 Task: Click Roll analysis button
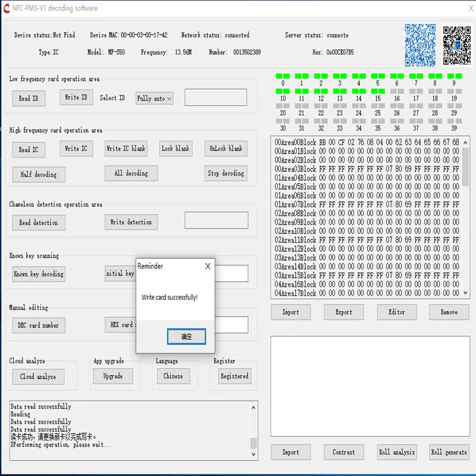coord(397,452)
